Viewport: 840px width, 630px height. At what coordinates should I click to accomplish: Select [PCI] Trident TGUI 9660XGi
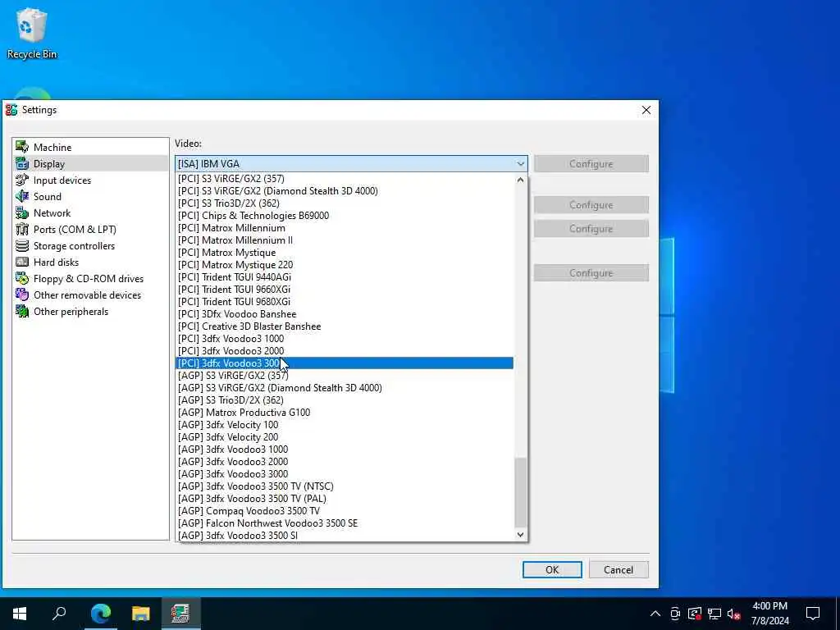pyautogui.click(x=345, y=290)
